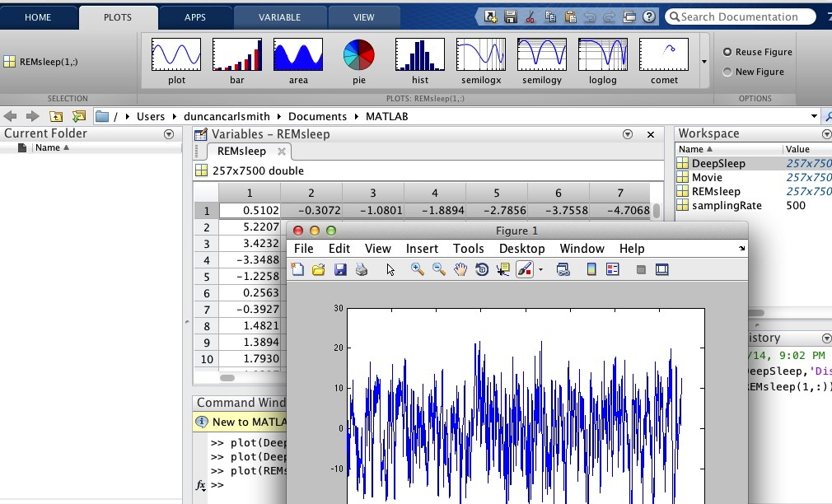Toggle the Brush/Select Data tool
Viewport: 832px width, 504px height.
524,269
